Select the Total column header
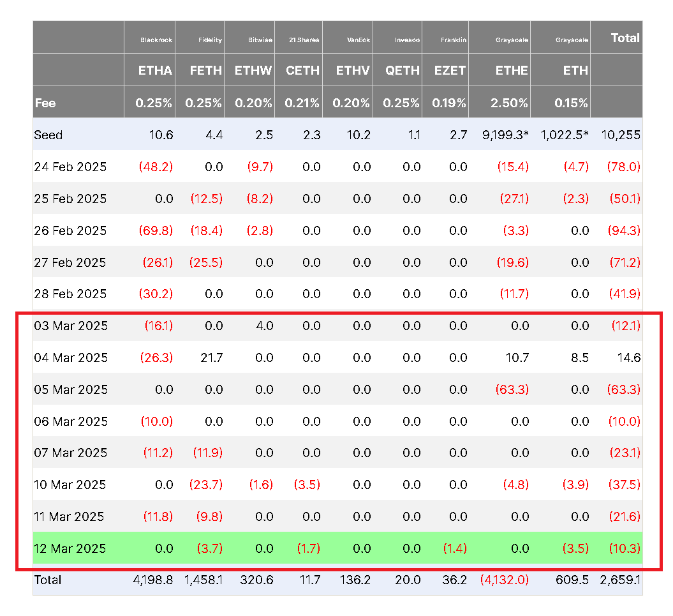Screen dimensions: 673x616 625,38
